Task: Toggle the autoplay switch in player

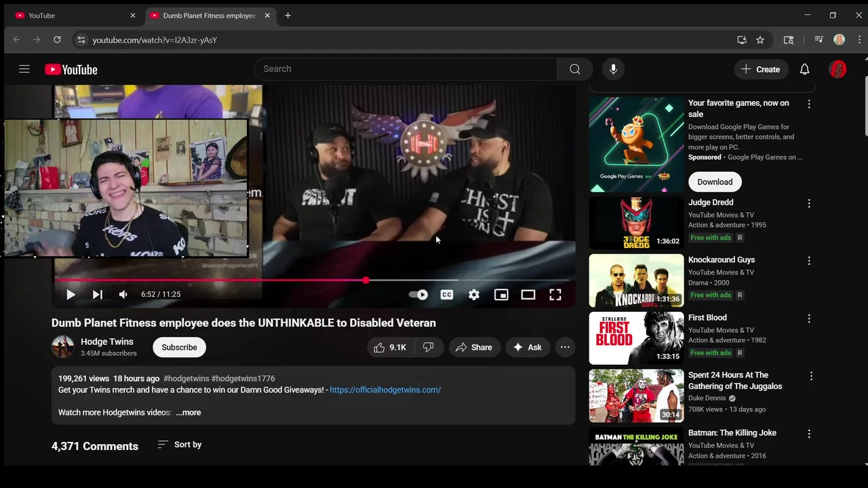Action: tap(418, 294)
